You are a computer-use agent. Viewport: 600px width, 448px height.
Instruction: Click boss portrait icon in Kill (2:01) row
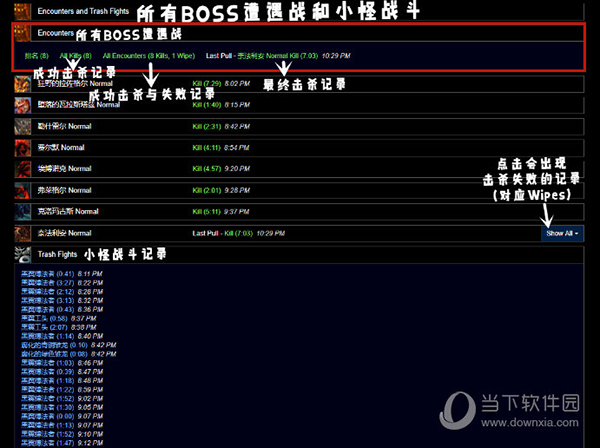(x=22, y=191)
